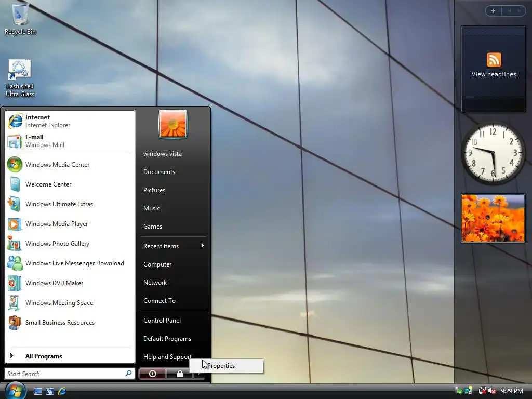The height and width of the screenshot is (399, 532).
Task: Click View headlines in feed gadget
Action: click(494, 74)
